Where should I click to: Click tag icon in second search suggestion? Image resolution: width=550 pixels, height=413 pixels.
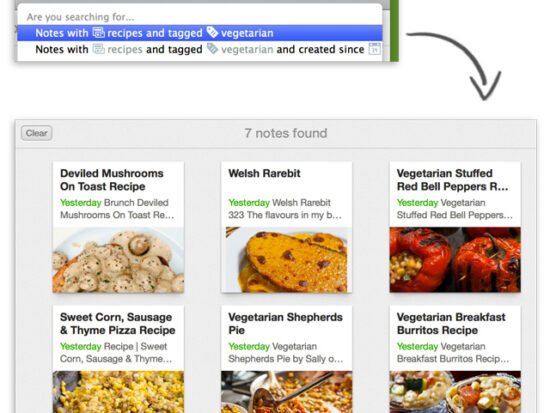[212, 49]
